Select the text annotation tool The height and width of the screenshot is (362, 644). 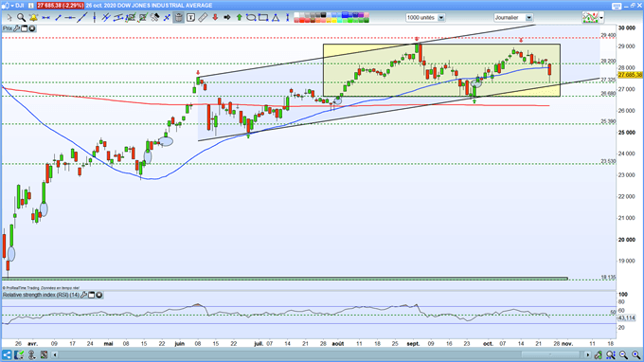tap(190, 18)
